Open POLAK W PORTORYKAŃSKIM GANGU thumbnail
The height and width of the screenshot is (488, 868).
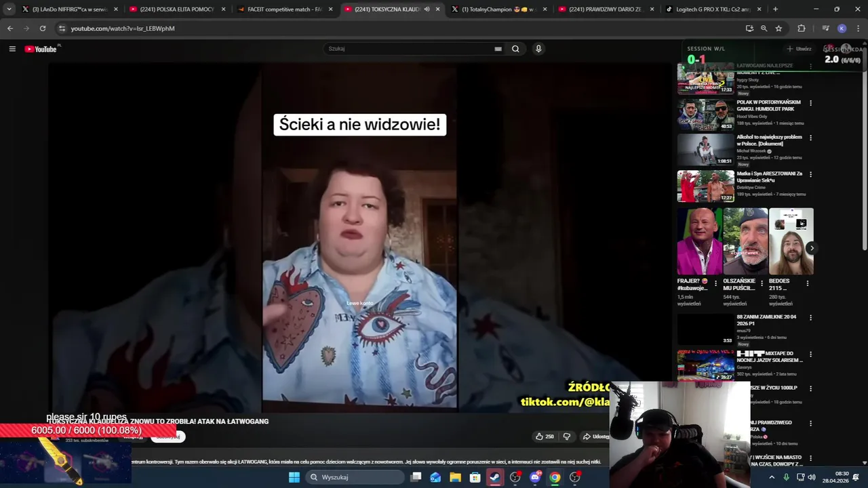pos(705,115)
